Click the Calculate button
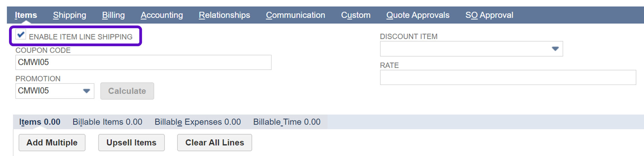 pyautogui.click(x=127, y=91)
